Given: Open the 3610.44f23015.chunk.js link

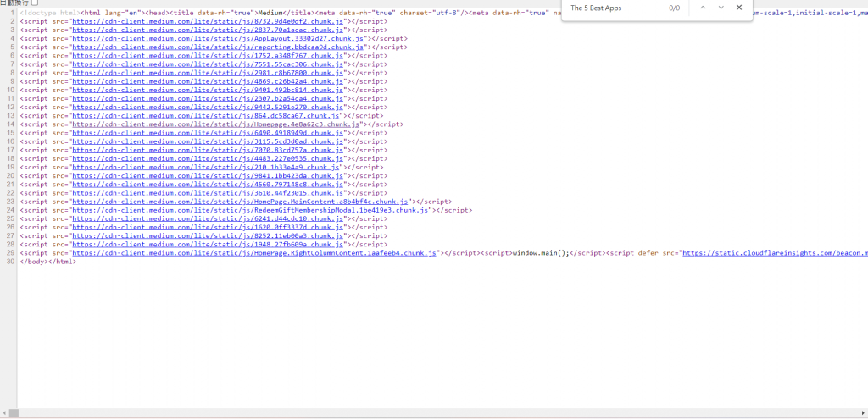Looking at the screenshot, I should (209, 193).
